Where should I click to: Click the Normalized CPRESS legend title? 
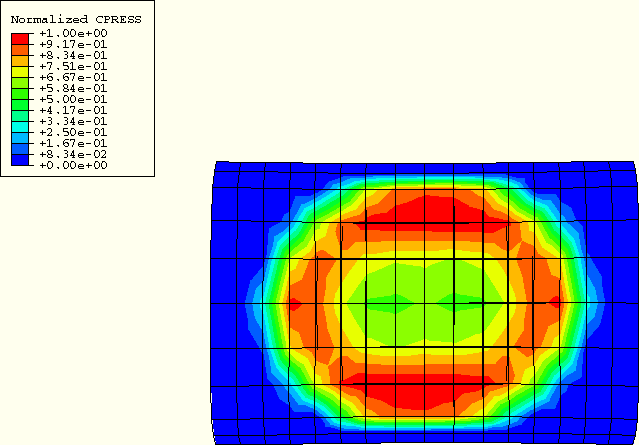(x=76, y=20)
